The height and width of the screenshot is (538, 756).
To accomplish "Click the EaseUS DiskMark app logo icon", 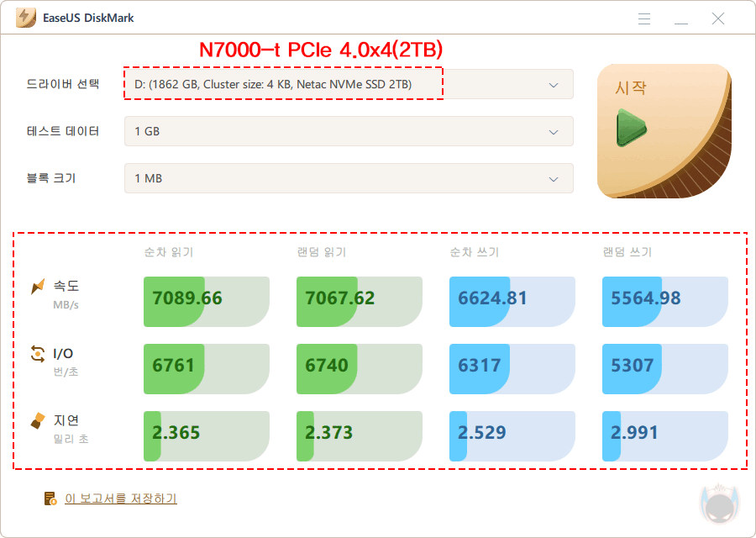I will pyautogui.click(x=25, y=18).
